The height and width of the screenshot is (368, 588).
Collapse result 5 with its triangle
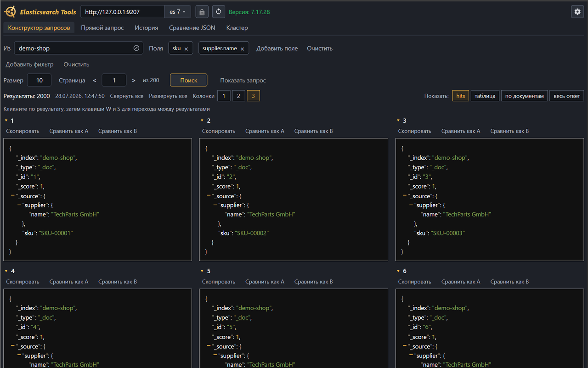coord(202,271)
